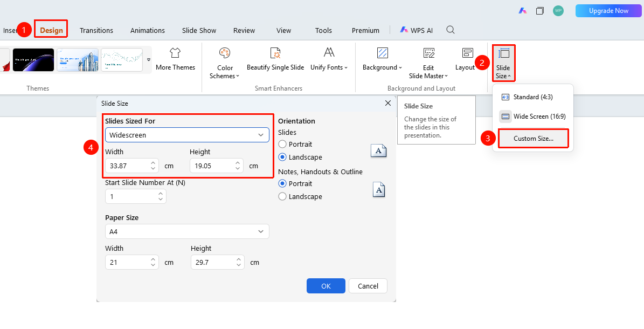644x329 pixels.
Task: Go to the Review tab
Action: pyautogui.click(x=244, y=30)
